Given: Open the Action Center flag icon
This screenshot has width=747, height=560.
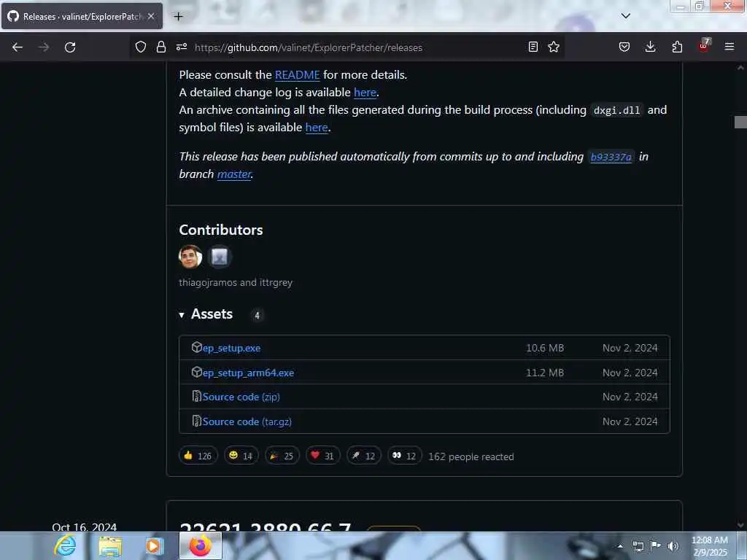Looking at the screenshot, I should [656, 545].
